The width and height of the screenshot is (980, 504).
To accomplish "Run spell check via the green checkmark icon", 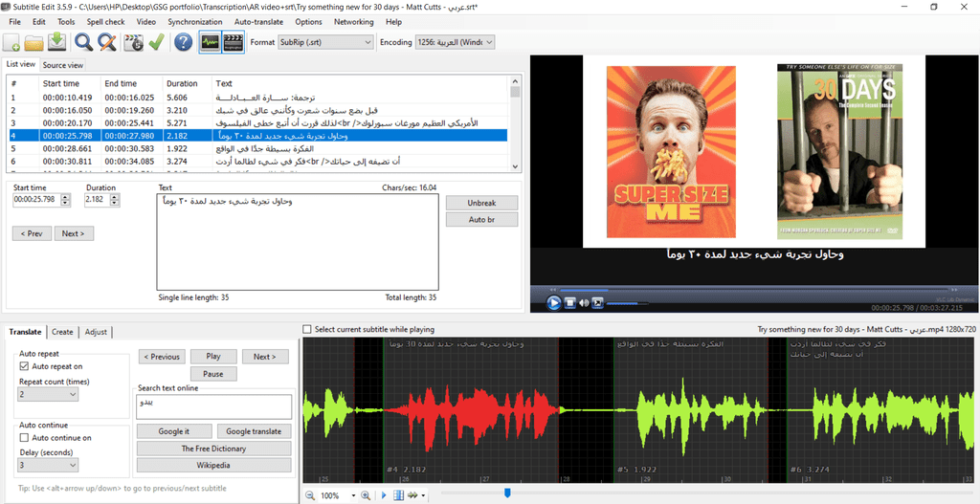I will 156,42.
